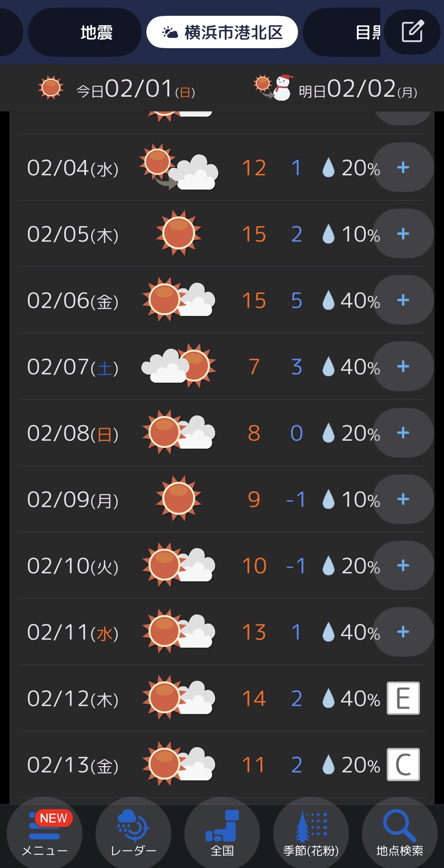The height and width of the screenshot is (868, 444).
Task: Expand the 02/06 forecast details
Action: (x=403, y=300)
